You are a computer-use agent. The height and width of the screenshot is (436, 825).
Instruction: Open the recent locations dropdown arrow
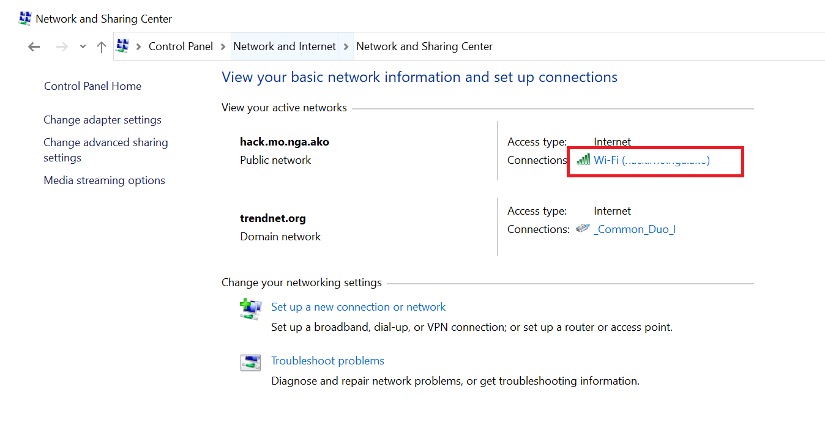click(x=82, y=47)
